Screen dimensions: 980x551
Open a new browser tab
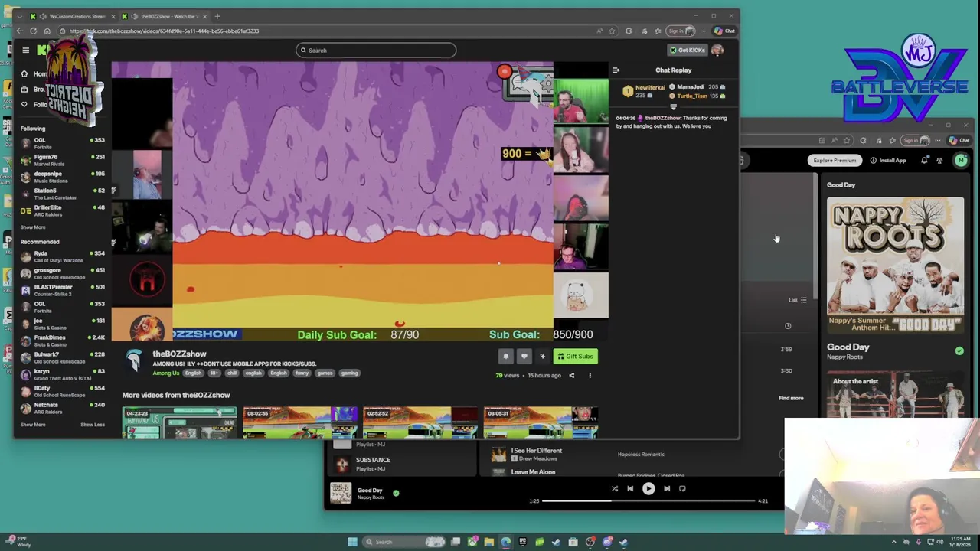pos(217,16)
